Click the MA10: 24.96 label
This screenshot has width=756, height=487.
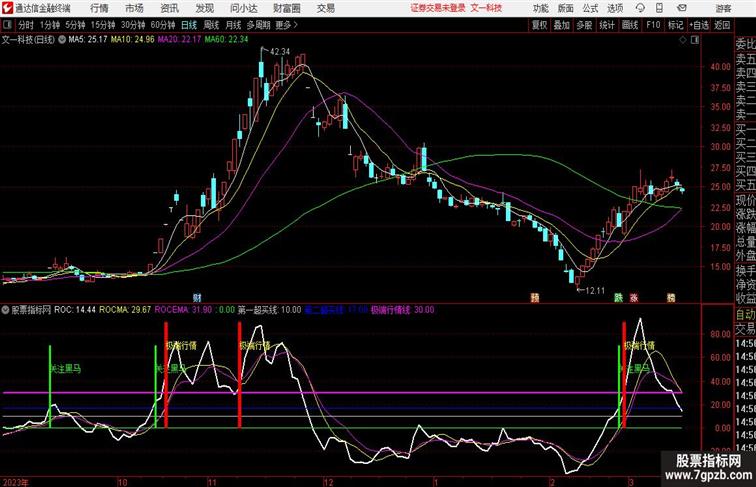133,40
